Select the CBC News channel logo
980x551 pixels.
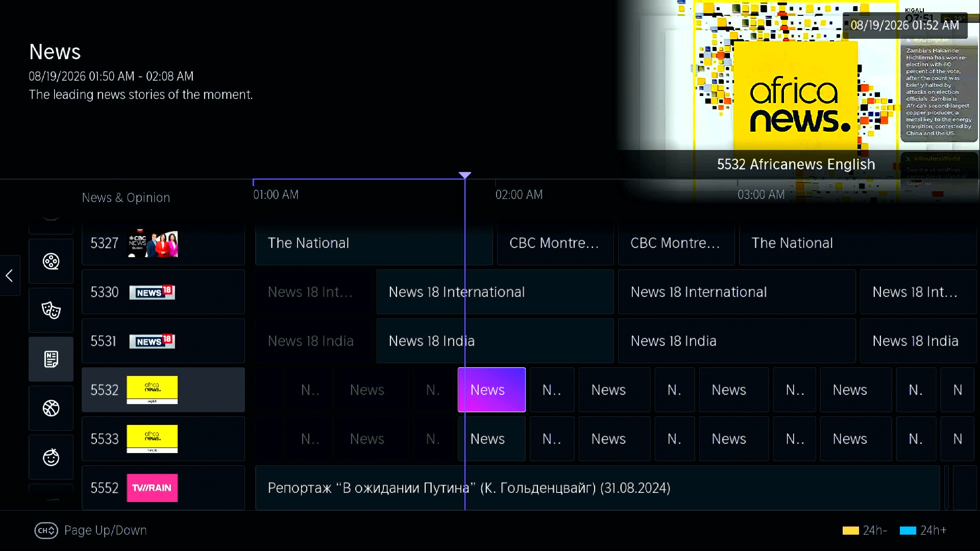pos(152,243)
